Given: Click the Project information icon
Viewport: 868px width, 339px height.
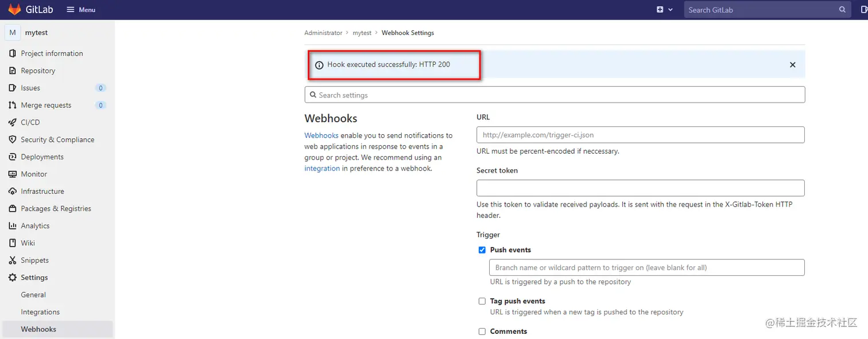Looking at the screenshot, I should coord(13,53).
